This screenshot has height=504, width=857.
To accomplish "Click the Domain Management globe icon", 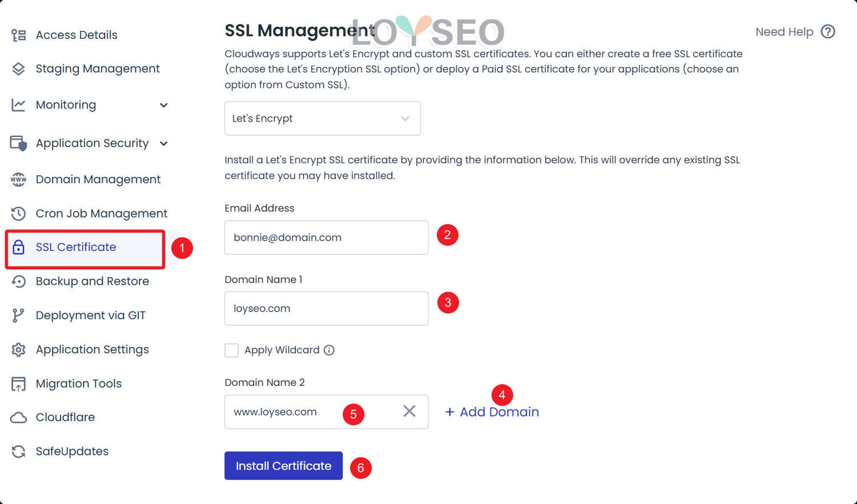I will point(18,180).
